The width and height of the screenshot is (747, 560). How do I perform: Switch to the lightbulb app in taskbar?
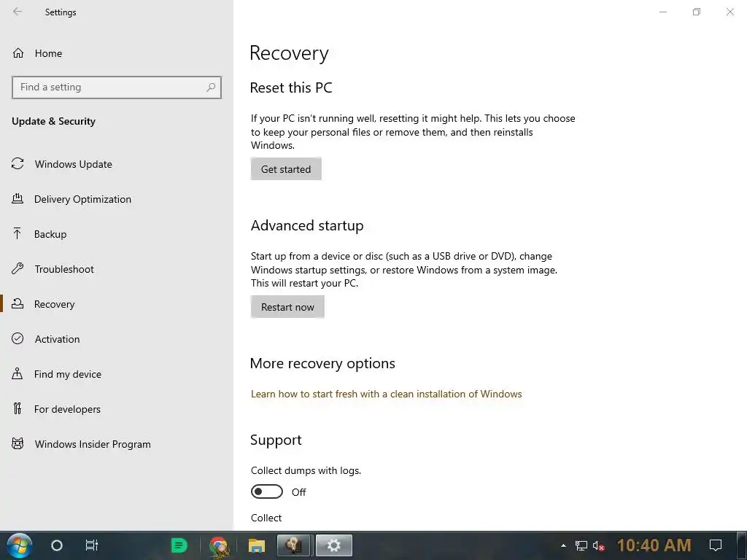[x=293, y=545]
